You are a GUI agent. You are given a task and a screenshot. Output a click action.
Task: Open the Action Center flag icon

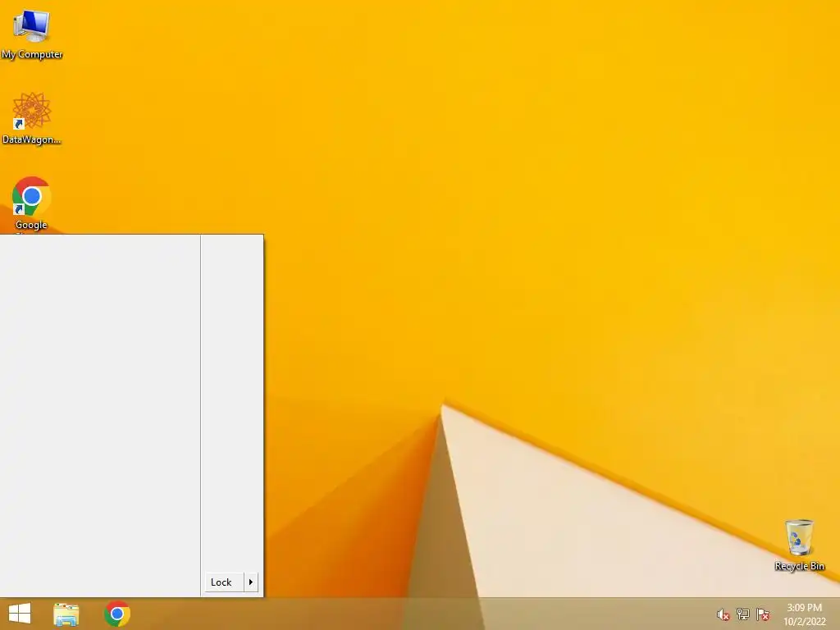(x=763, y=614)
